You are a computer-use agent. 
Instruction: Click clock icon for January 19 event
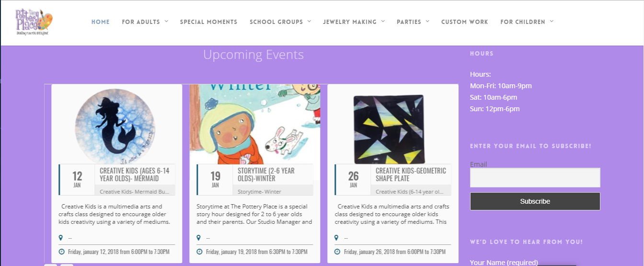(x=199, y=252)
